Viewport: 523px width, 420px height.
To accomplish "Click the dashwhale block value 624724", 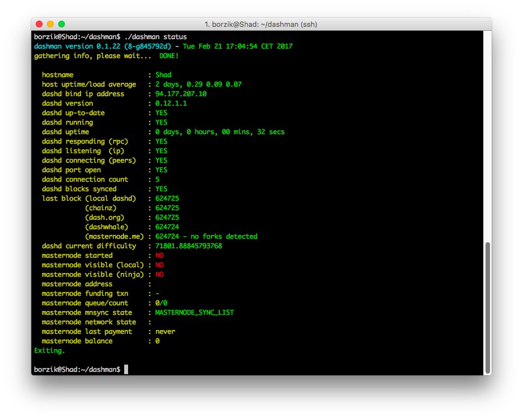I will [167, 227].
